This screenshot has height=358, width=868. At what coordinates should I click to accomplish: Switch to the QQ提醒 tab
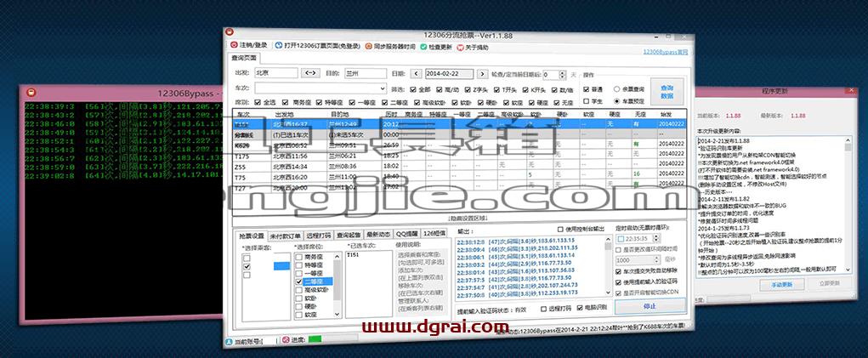click(x=407, y=234)
